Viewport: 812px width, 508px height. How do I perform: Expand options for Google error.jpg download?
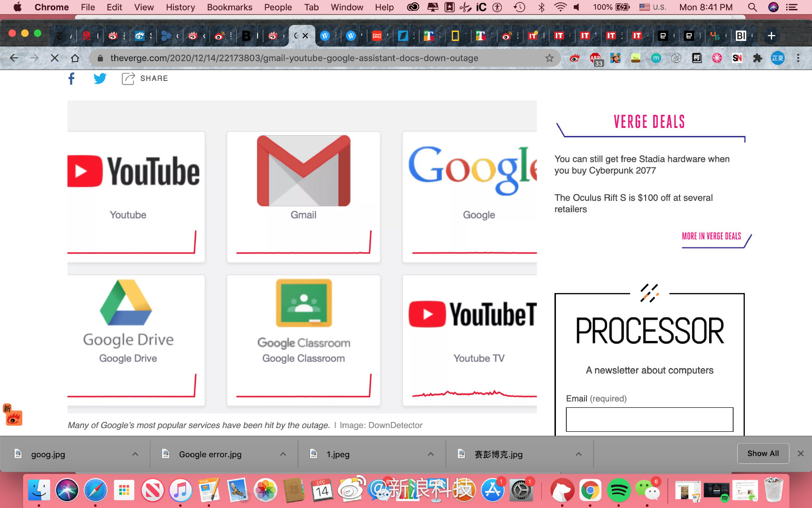pos(283,454)
